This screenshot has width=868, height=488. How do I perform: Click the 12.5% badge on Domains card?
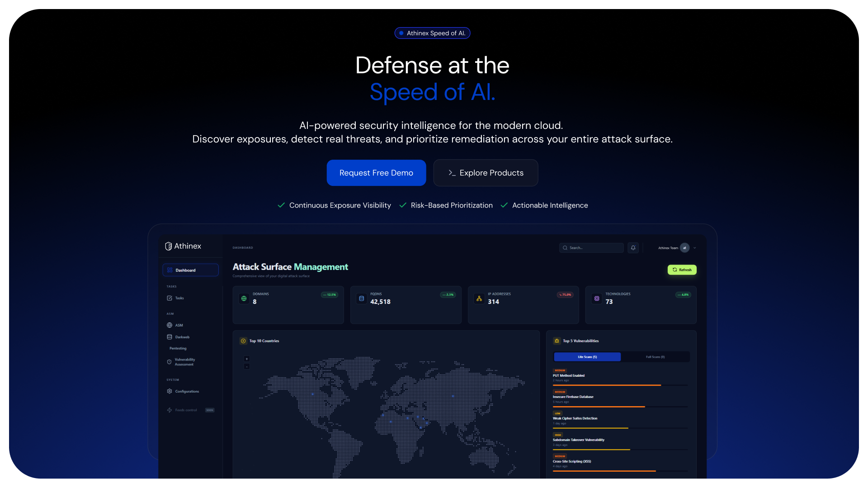pyautogui.click(x=330, y=295)
